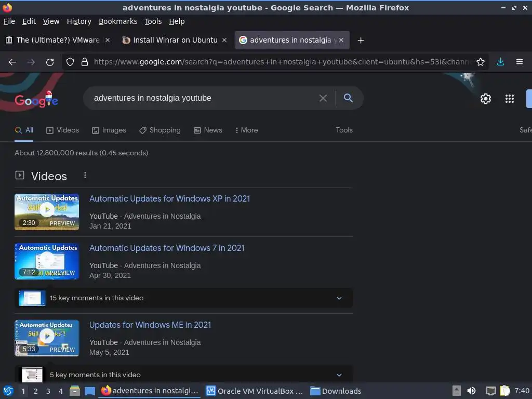This screenshot has height=399, width=532.
Task: Open the View menu
Action: click(x=51, y=21)
